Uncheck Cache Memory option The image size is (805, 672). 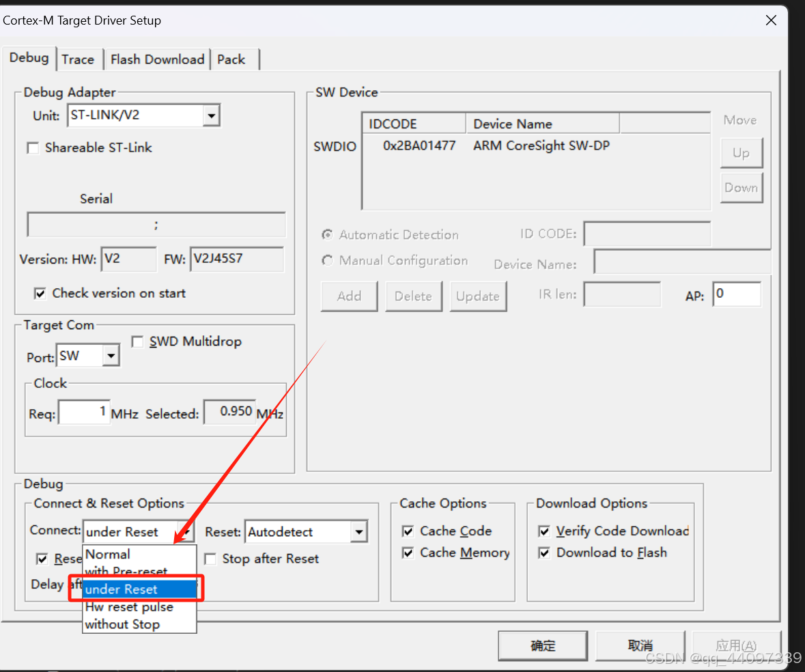click(408, 553)
